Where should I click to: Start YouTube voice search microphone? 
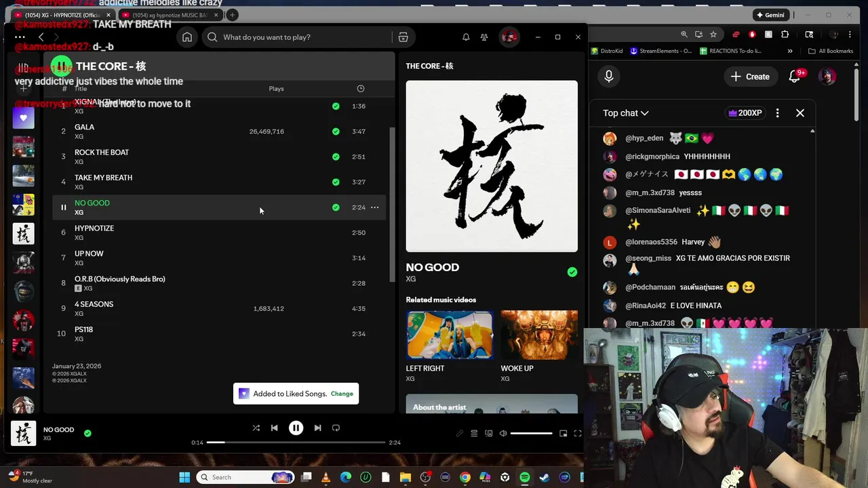pyautogui.click(x=609, y=77)
